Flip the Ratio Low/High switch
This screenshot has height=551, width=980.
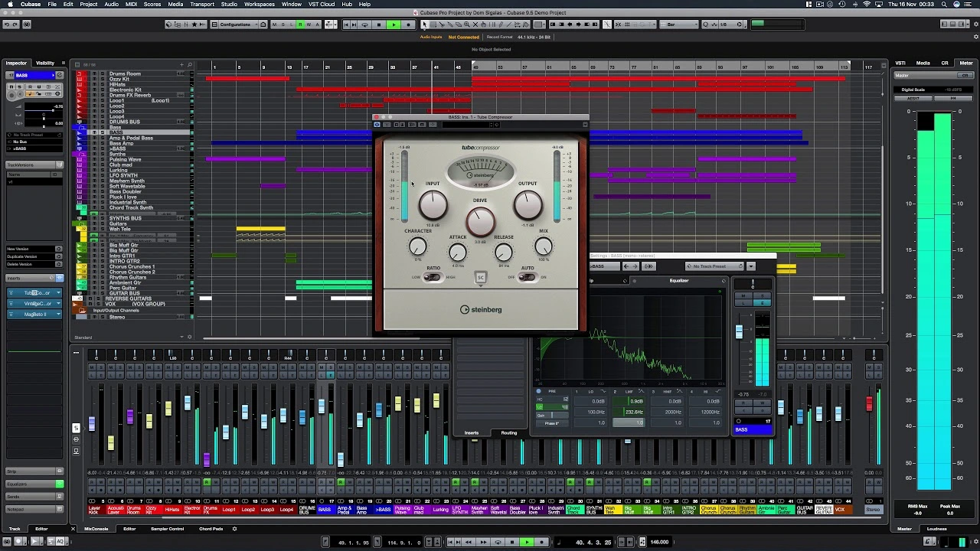(433, 277)
